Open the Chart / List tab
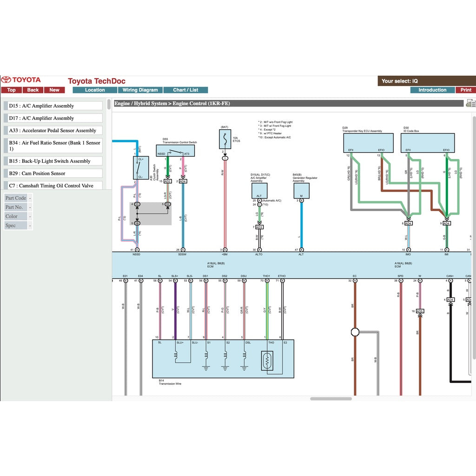This screenshot has height=476, width=476. click(185, 90)
